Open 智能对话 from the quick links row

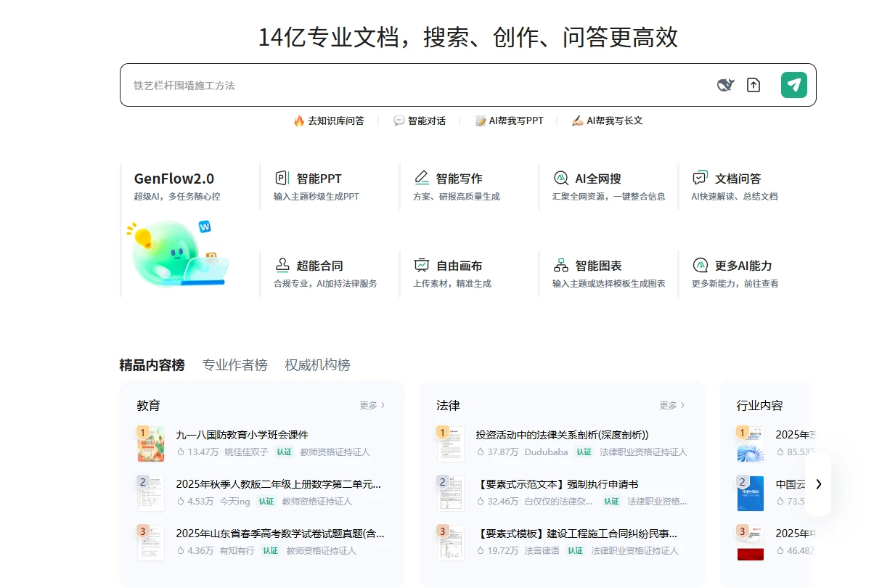coord(420,121)
